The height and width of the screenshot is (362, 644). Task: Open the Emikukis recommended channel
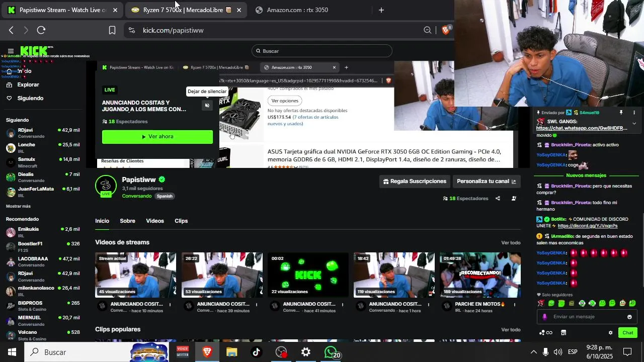click(43, 232)
